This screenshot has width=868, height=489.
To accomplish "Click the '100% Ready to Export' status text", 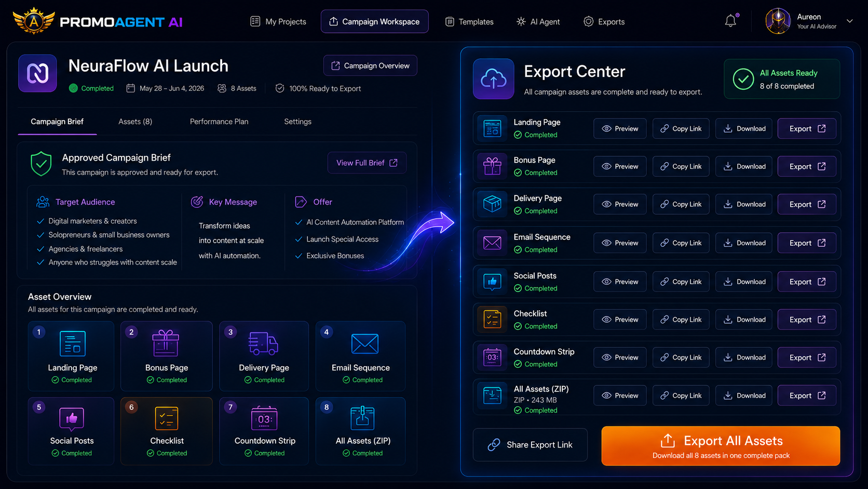I will pyautogui.click(x=325, y=88).
